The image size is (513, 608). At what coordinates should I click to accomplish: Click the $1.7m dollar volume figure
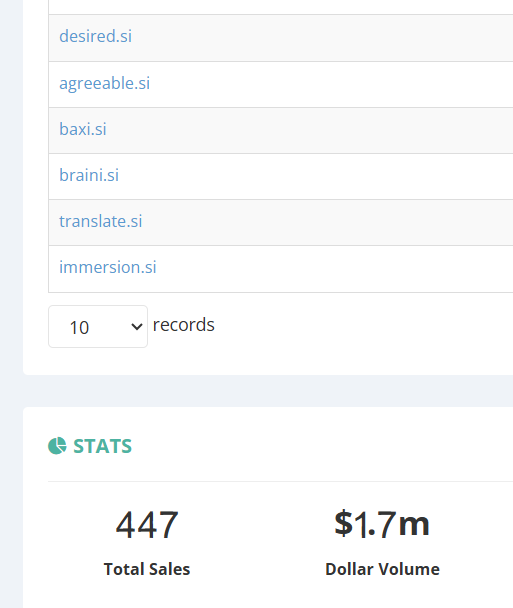click(382, 524)
